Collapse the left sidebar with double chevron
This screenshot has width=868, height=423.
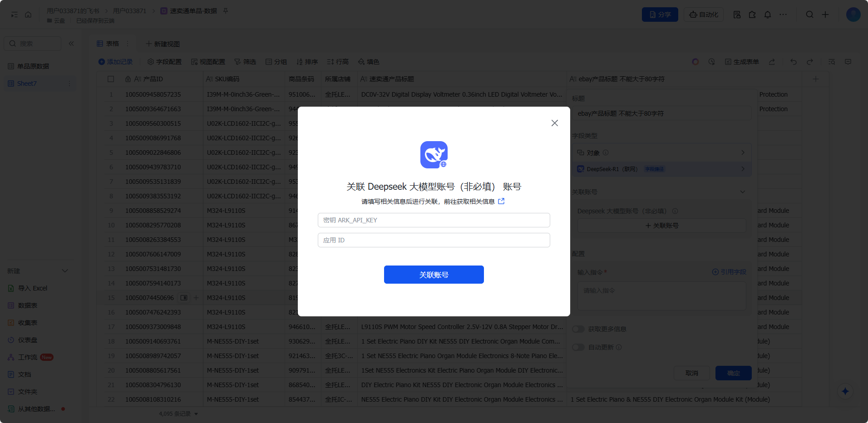tap(71, 44)
